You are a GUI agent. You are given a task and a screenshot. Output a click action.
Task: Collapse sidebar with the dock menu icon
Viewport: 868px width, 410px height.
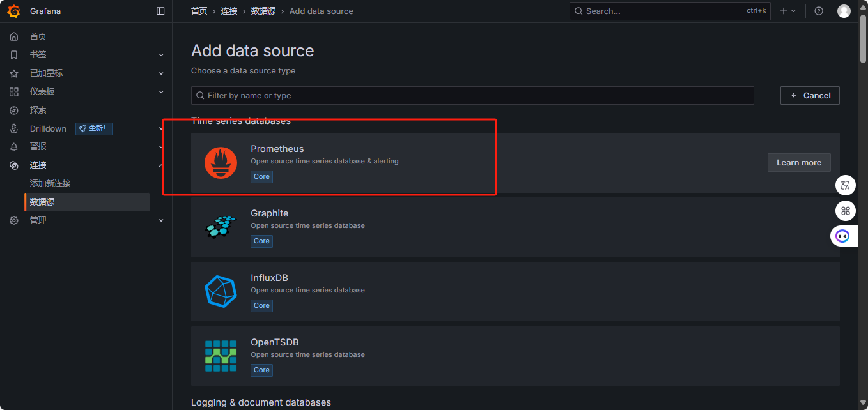coord(160,11)
